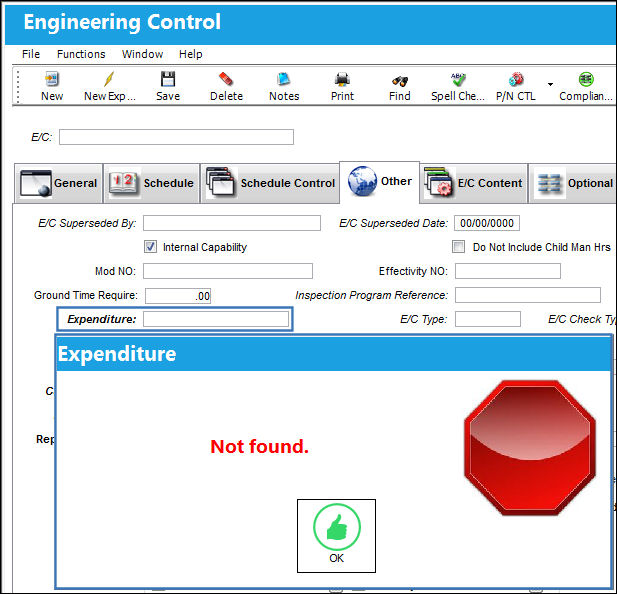
Task: Open the Help menu
Action: coord(190,54)
